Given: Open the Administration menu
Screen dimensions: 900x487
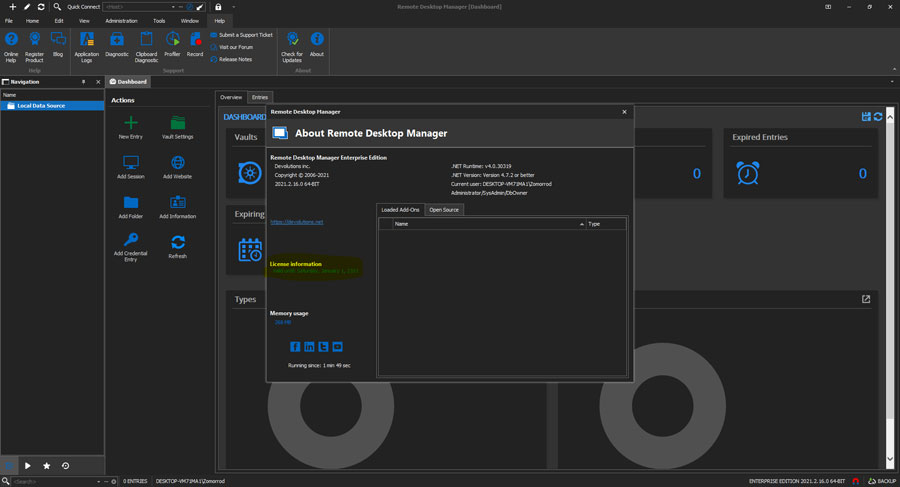Looking at the screenshot, I should (121, 20).
